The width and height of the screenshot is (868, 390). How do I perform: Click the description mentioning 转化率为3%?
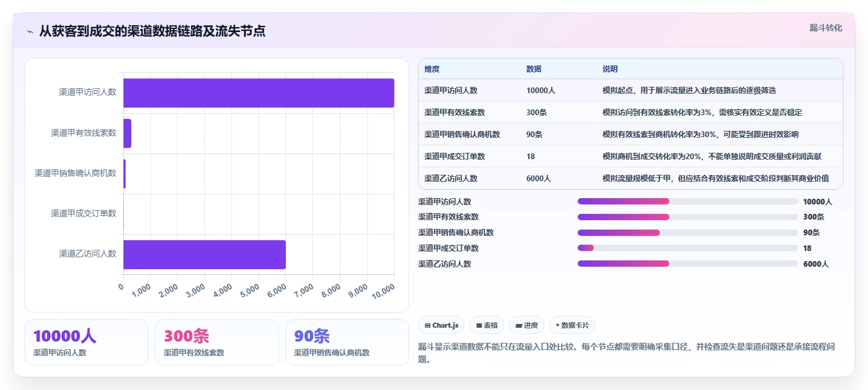[702, 113]
